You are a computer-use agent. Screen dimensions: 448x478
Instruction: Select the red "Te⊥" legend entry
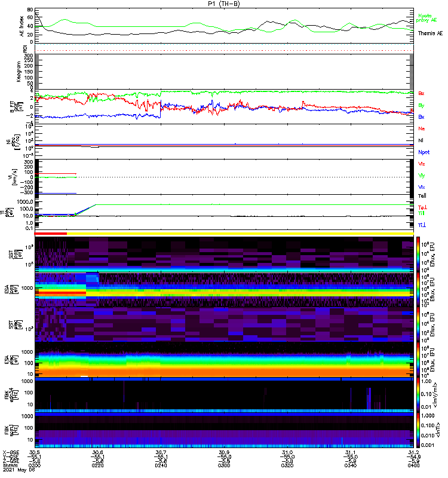tap(422, 207)
